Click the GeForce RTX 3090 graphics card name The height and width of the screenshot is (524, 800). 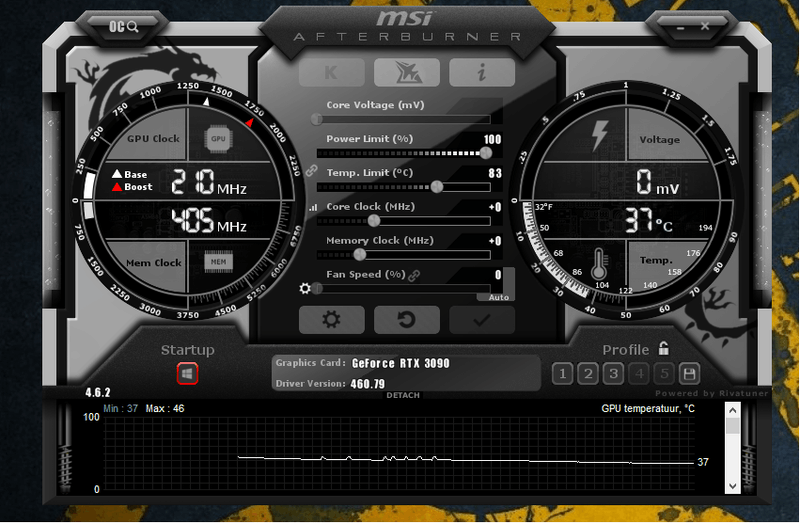(x=401, y=363)
